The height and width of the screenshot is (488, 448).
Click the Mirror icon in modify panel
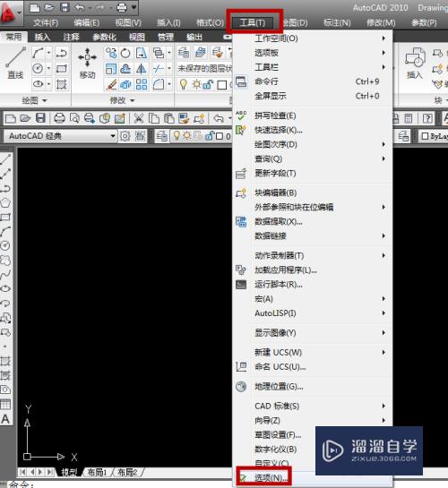coord(142,69)
